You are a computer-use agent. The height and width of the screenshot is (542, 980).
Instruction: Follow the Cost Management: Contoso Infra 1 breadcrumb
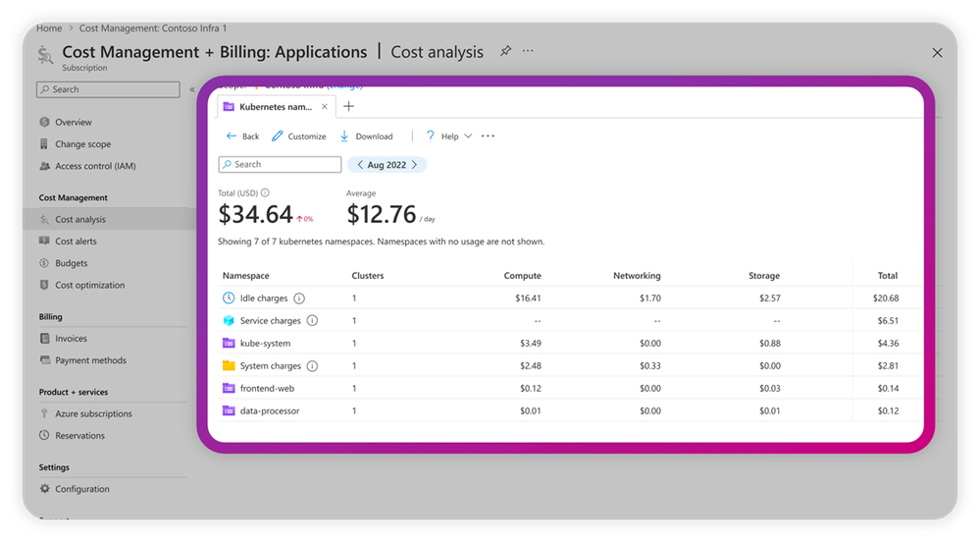coord(152,28)
